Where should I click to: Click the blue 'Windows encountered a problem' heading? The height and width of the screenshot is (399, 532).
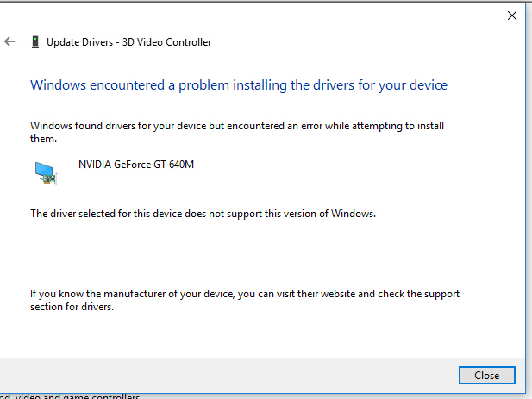point(239,85)
